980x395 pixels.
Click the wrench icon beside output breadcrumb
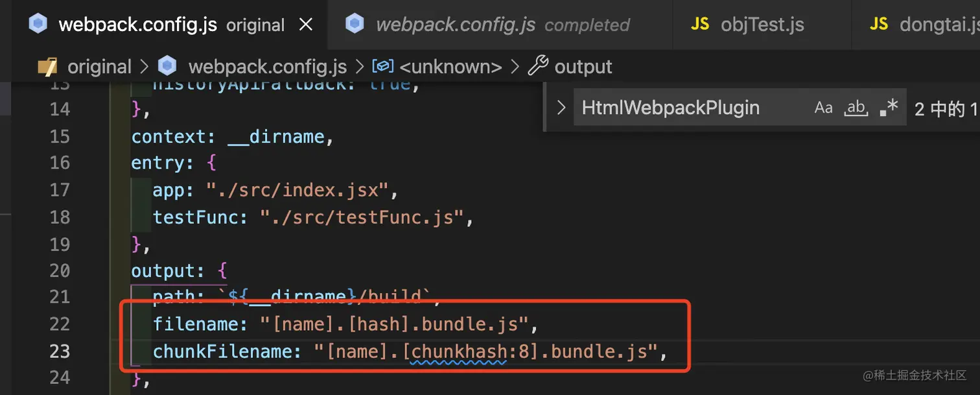click(538, 67)
